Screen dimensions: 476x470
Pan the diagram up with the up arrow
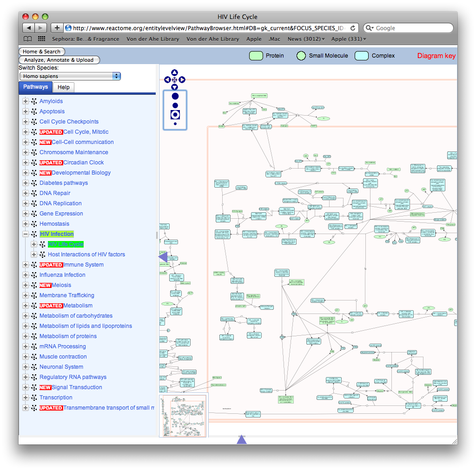[x=174, y=72]
